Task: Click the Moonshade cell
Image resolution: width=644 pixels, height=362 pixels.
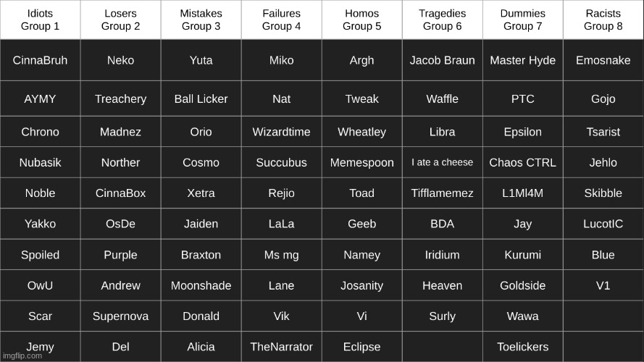Action: click(x=201, y=285)
